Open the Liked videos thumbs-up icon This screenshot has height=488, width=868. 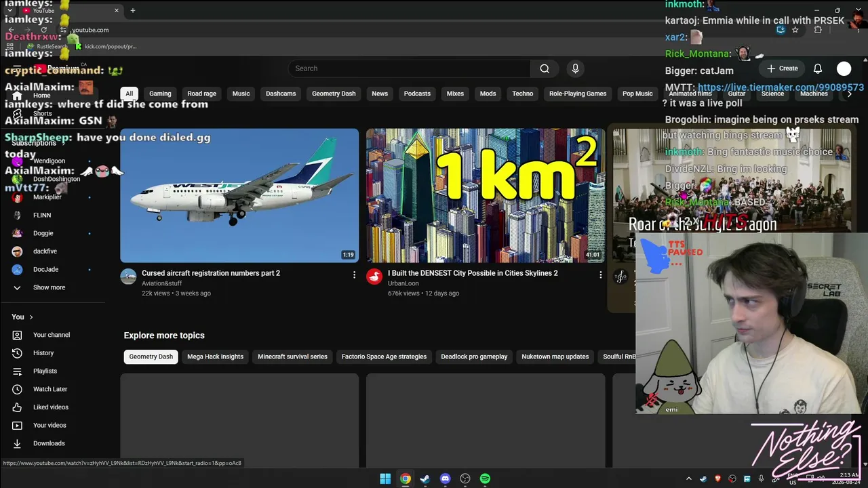tap(18, 407)
